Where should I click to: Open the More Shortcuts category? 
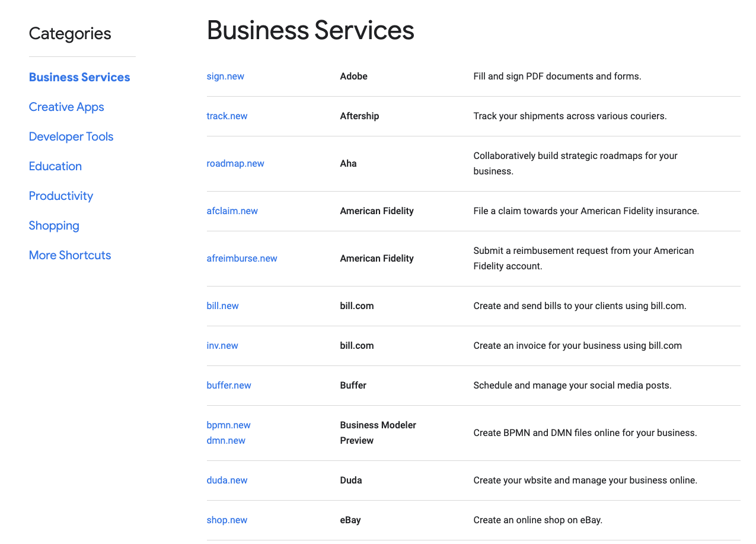point(70,255)
